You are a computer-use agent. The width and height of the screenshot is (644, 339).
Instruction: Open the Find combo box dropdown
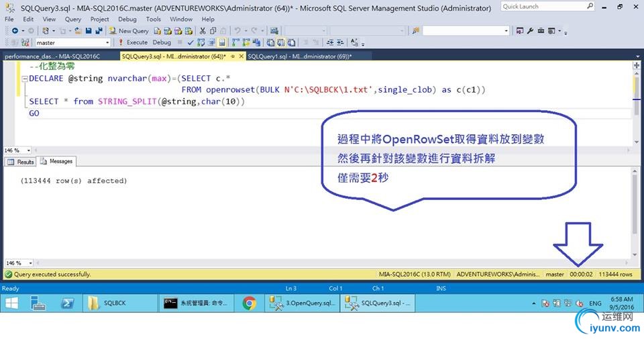(506, 31)
